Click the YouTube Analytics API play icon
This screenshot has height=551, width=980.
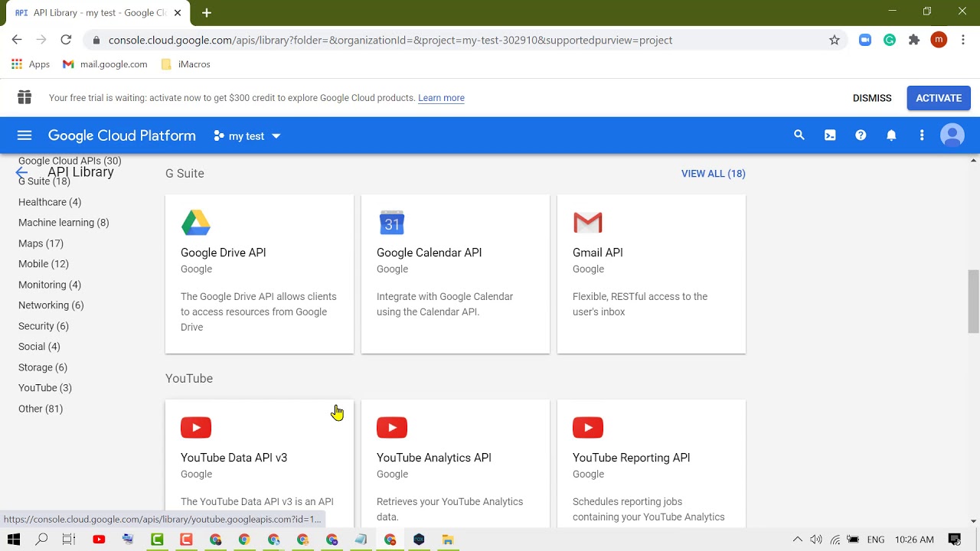coord(392,428)
